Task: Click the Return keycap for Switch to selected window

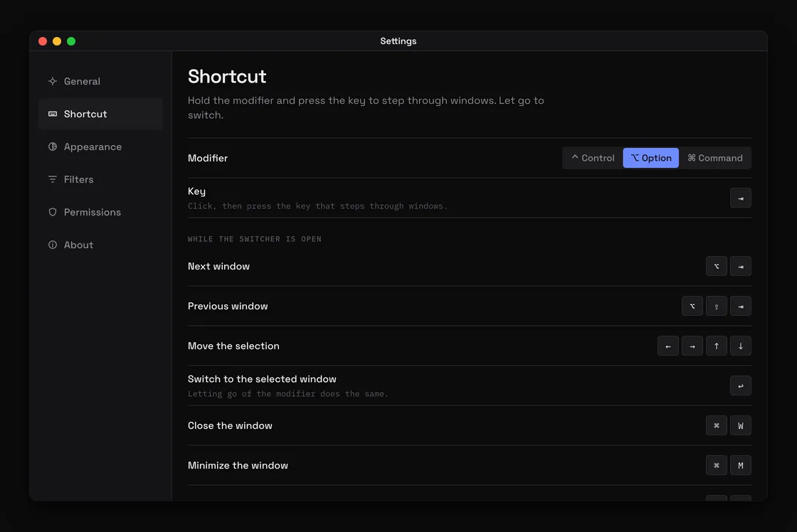Action: click(x=741, y=385)
